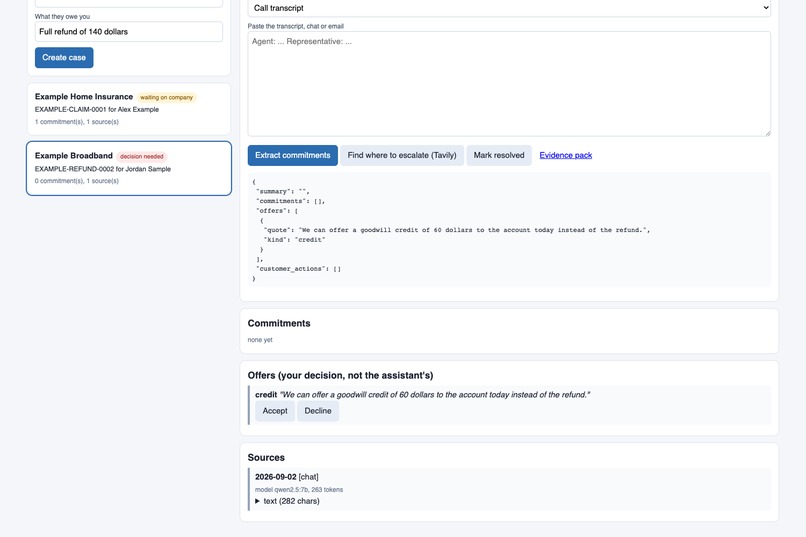The image size is (806, 537).
Task: Click 'model qwen2.5:7b, 263 tokens' text
Action: (x=299, y=490)
